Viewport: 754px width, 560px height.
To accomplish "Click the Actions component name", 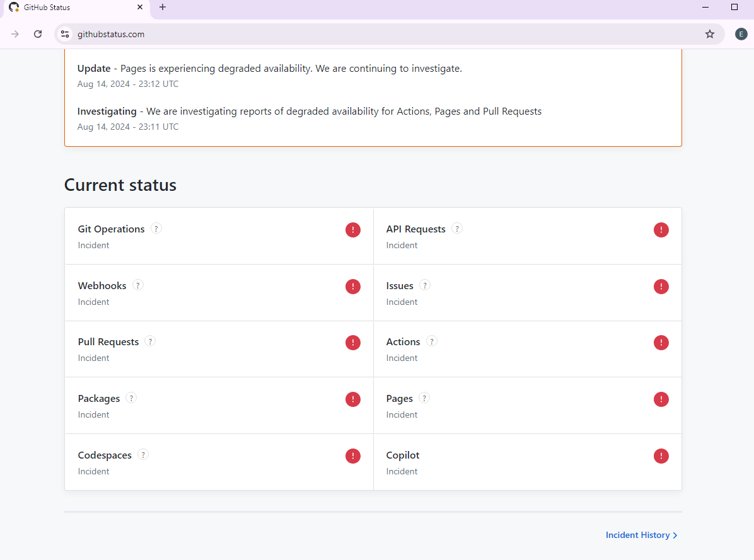I will (x=403, y=342).
